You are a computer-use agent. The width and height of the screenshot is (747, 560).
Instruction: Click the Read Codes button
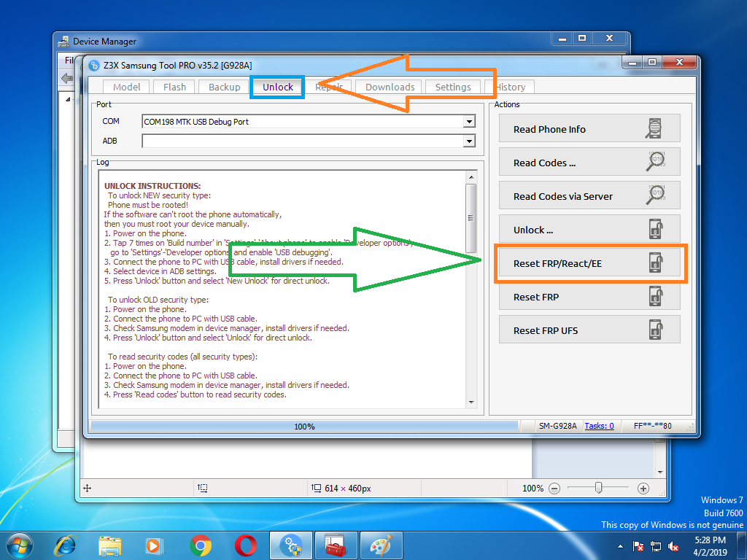click(589, 162)
